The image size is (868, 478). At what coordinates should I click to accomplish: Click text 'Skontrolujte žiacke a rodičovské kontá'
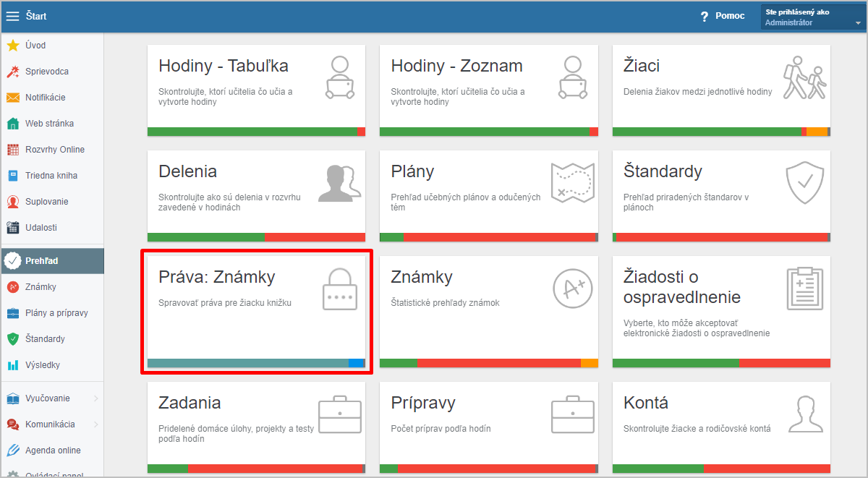(x=697, y=428)
